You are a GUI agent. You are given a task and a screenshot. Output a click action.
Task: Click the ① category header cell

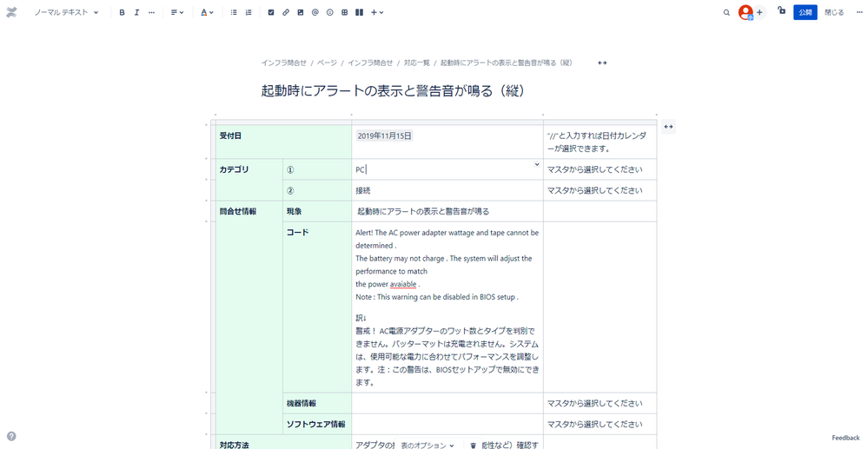317,169
